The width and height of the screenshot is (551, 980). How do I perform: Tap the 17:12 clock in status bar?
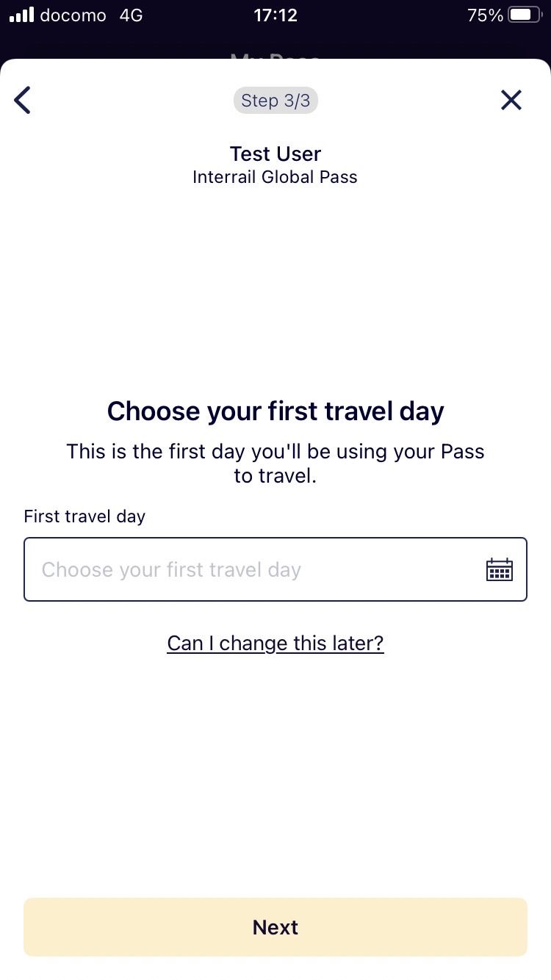275,15
